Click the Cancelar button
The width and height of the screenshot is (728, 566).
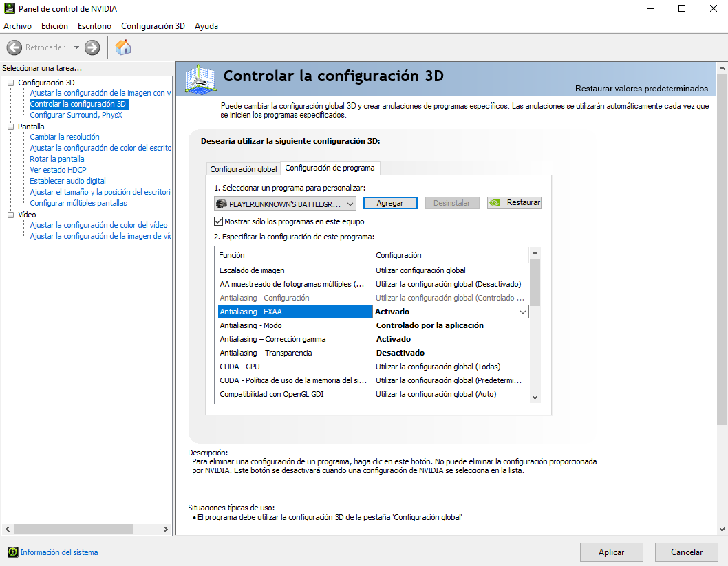coord(686,552)
